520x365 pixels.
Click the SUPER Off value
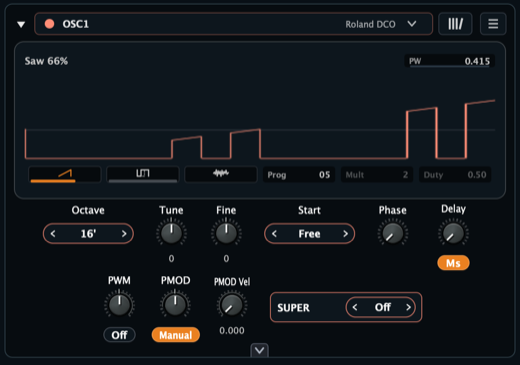point(382,307)
